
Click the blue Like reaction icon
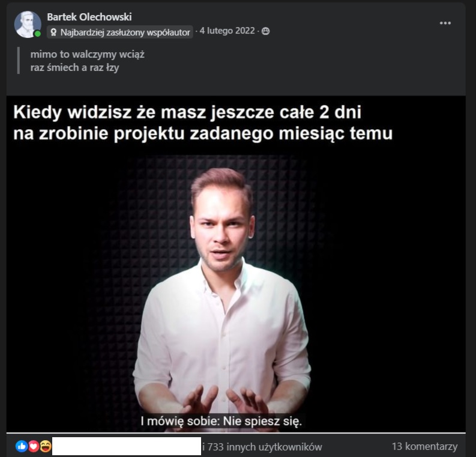[x=22, y=446]
